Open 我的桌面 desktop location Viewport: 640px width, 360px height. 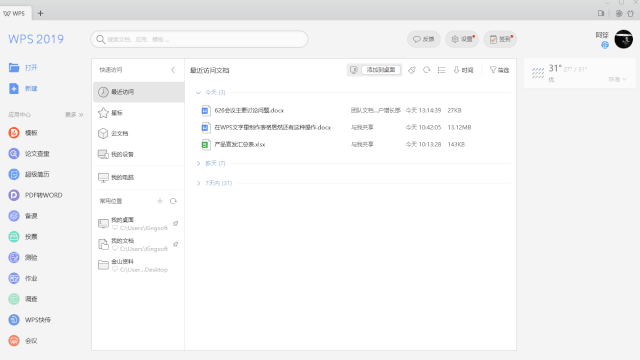(133, 224)
